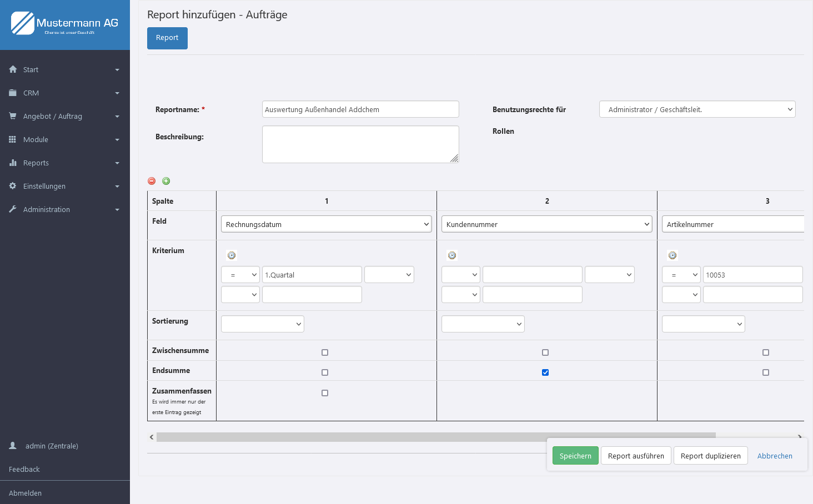Click the horizontal table scrollbar
This screenshot has height=504, width=813.
point(436,437)
